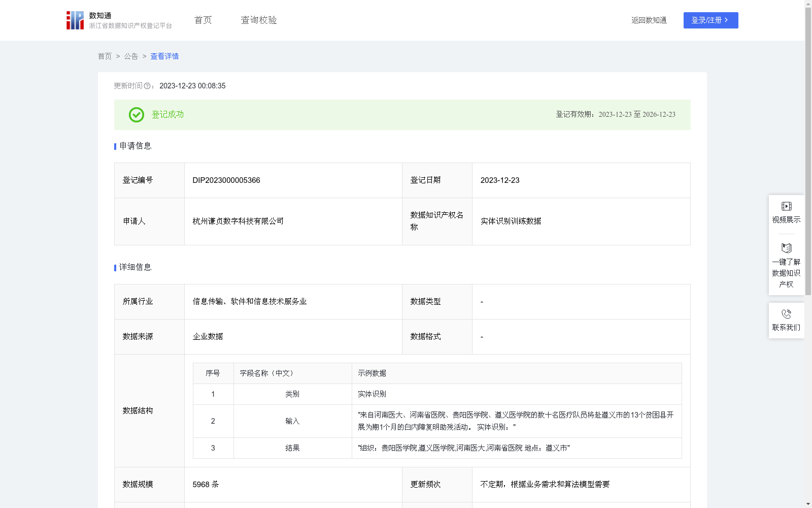Screen dimensions: 812x508
Task: Click the help icon beside 更新时间
Action: coord(147,86)
